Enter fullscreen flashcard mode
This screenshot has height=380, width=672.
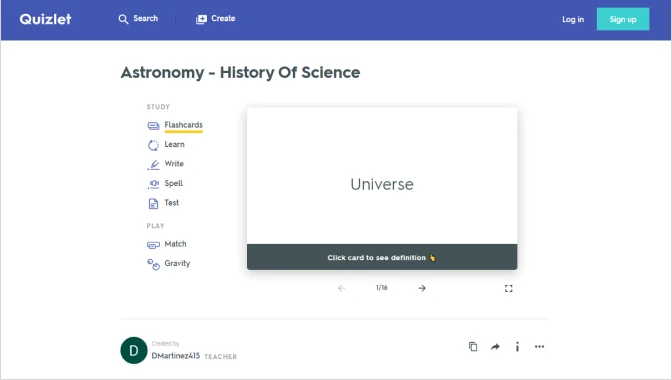[x=508, y=288]
